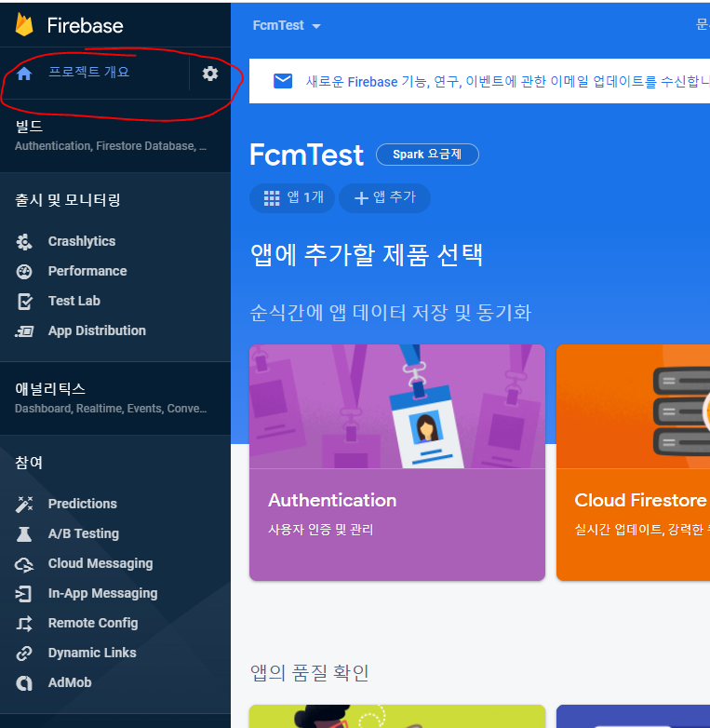Click the FcmTest project title heading
This screenshot has width=710, height=728.
click(x=306, y=155)
